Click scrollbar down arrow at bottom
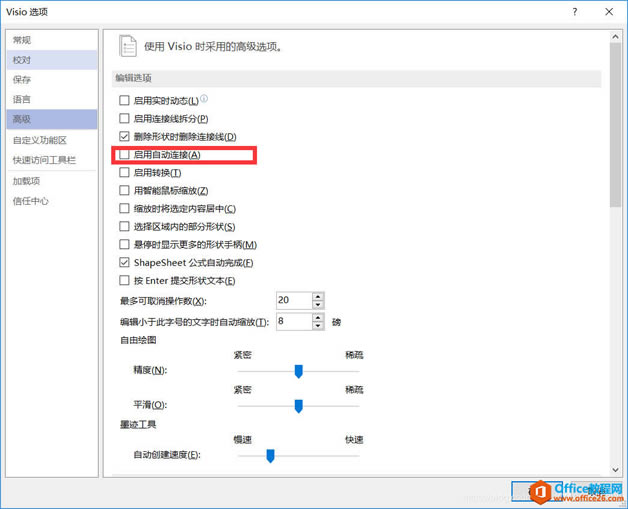 click(615, 469)
